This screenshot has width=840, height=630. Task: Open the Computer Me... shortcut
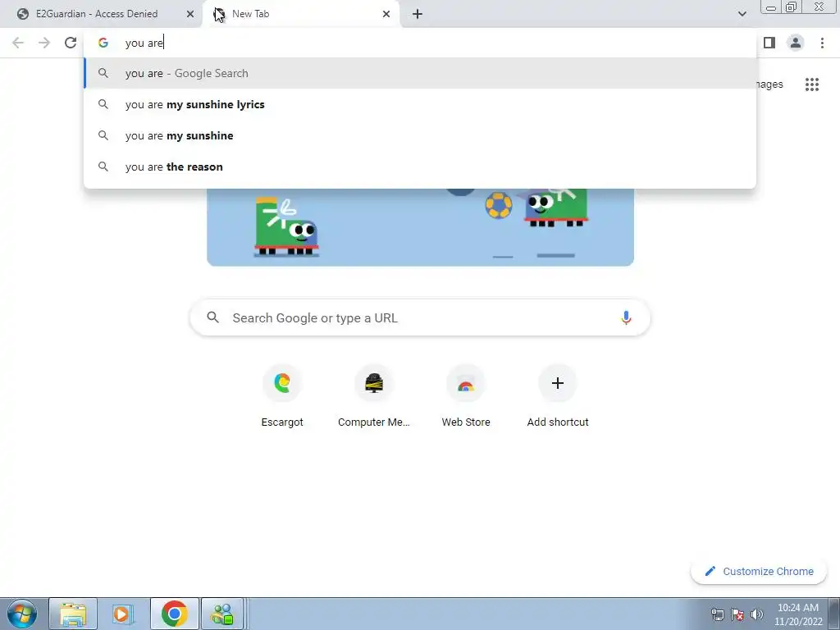click(x=374, y=396)
